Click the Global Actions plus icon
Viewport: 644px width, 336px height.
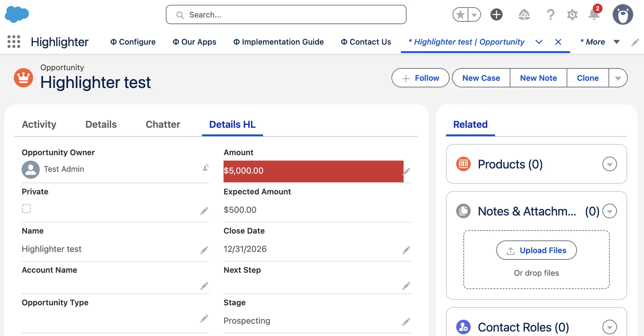[x=496, y=15]
